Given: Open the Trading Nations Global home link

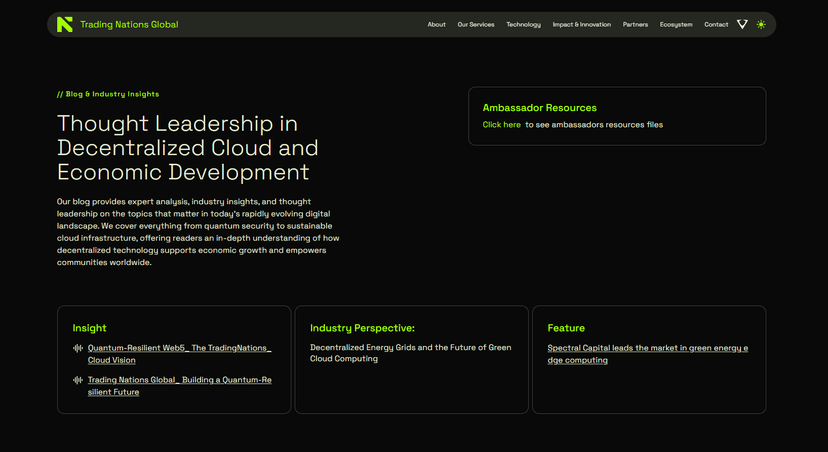Looking at the screenshot, I should (129, 24).
